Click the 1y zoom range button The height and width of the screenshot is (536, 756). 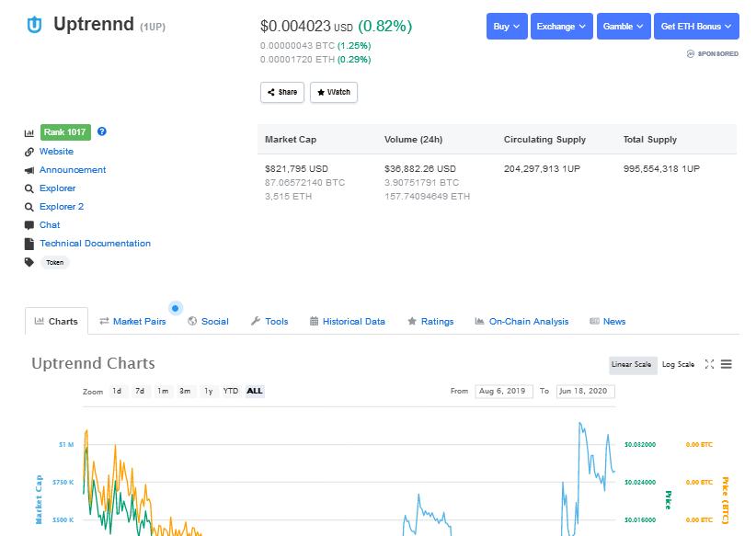pyautogui.click(x=208, y=391)
